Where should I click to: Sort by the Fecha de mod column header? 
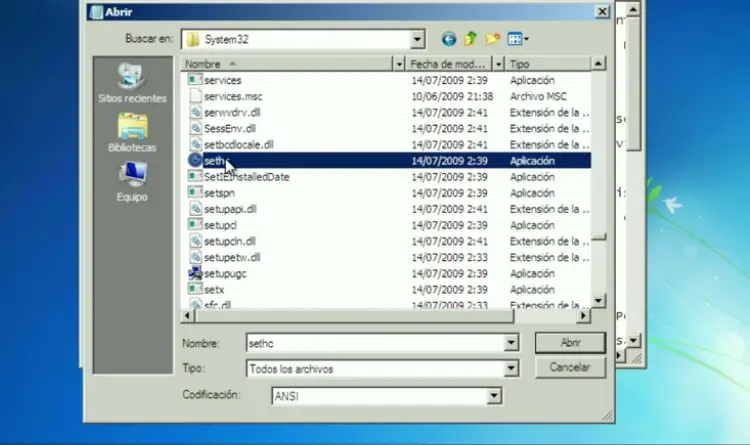tap(449, 64)
